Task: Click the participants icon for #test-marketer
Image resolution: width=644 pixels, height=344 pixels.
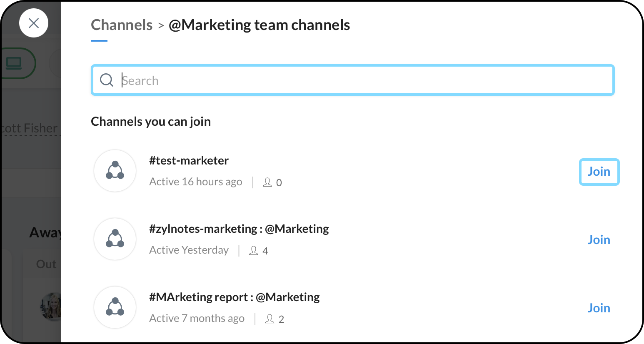Action: pos(267,182)
